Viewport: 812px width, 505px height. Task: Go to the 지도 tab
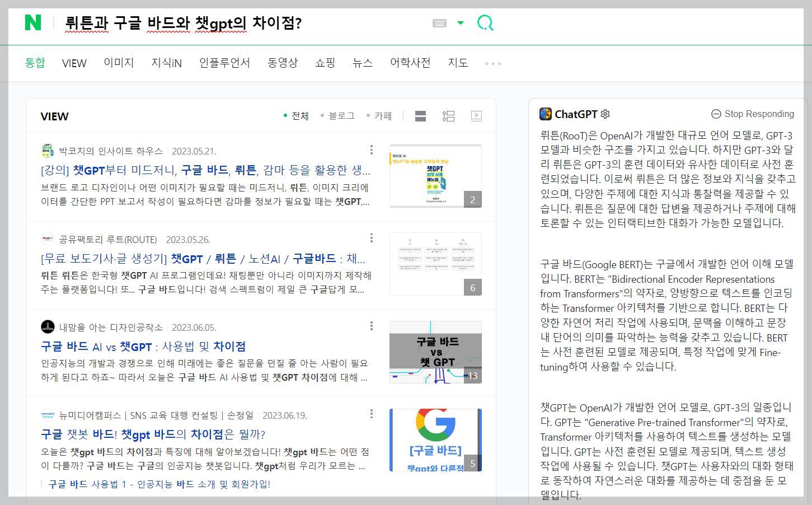(458, 63)
